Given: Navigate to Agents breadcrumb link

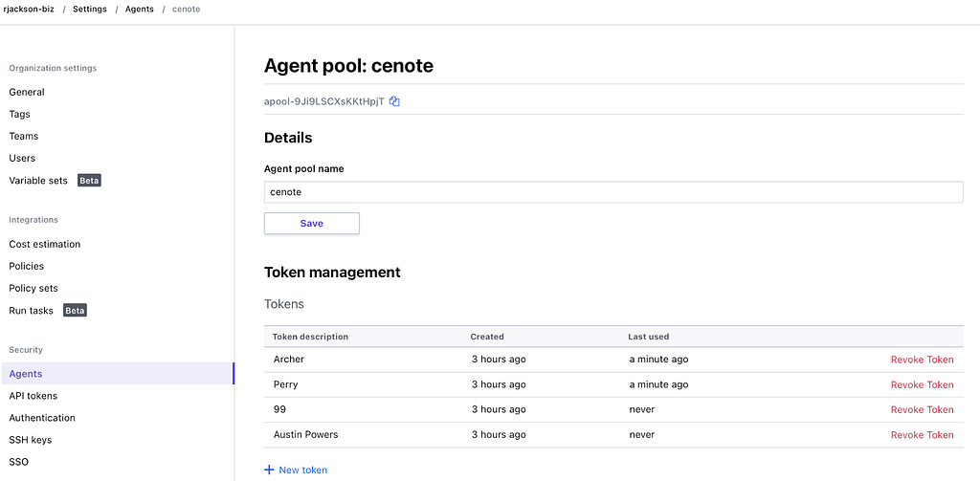Looking at the screenshot, I should pyautogui.click(x=140, y=10).
